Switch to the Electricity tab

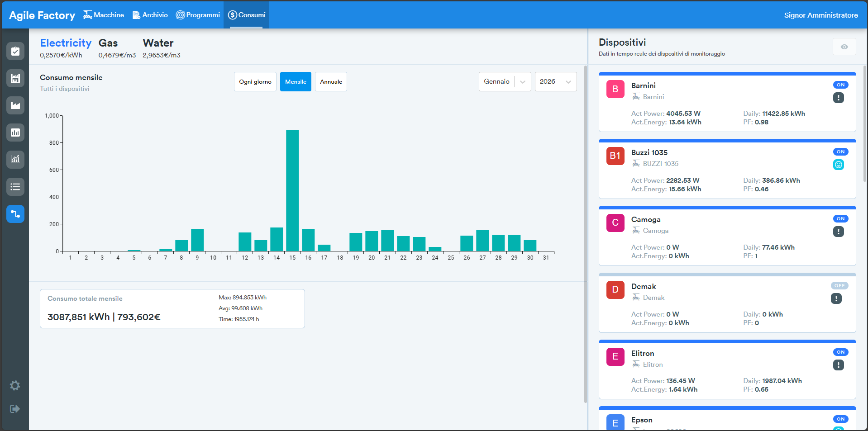click(x=66, y=43)
